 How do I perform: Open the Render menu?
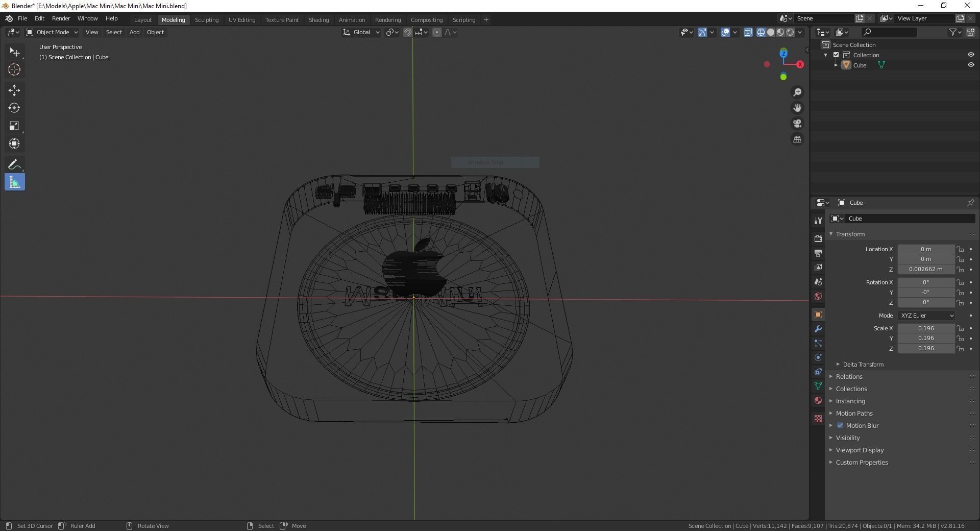click(x=61, y=18)
